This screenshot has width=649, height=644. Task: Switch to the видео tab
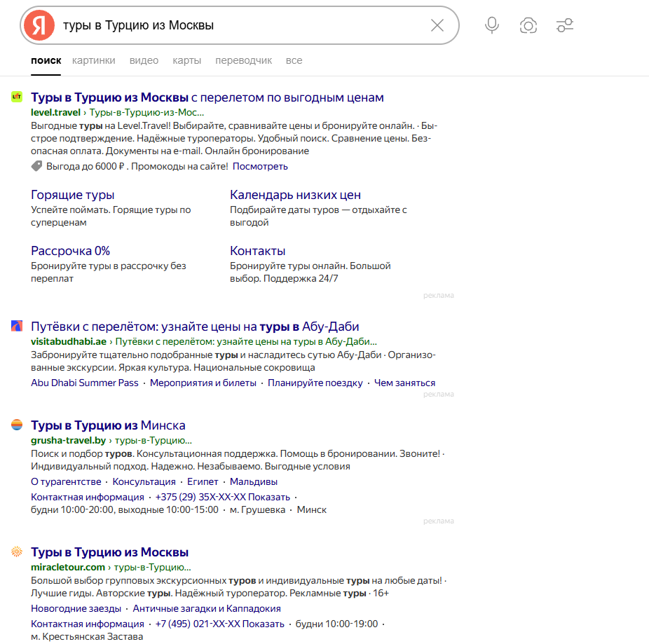coord(144,60)
